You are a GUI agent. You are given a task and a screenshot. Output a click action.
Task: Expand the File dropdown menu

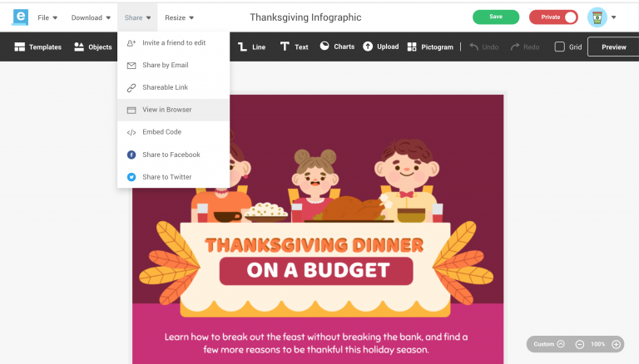[x=47, y=17]
